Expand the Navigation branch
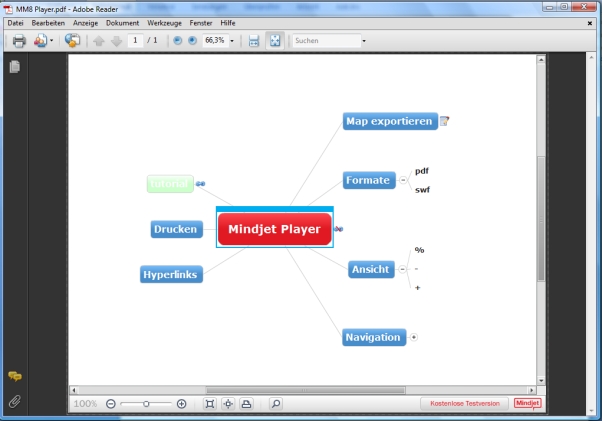Viewport: 602px width, 421px height. point(413,337)
